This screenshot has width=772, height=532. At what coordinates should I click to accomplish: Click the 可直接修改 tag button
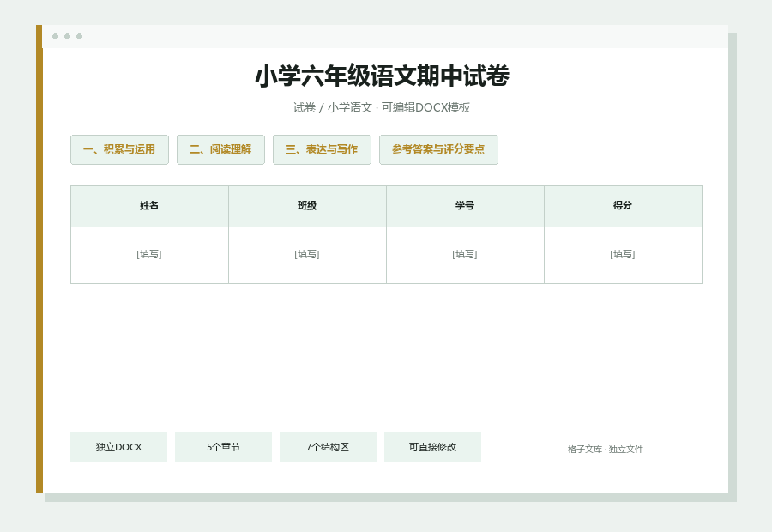[433, 447]
